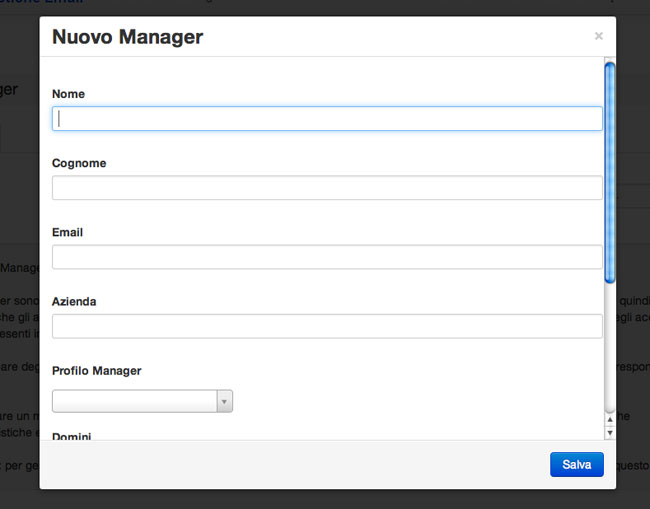Focus the Nome text field
This screenshot has height=509, width=650.
327,119
